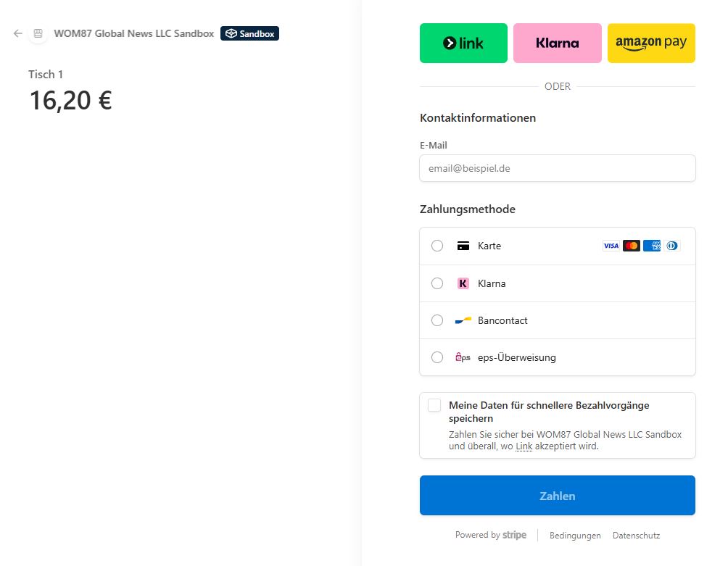Click the Diners Club logo

coord(672,246)
